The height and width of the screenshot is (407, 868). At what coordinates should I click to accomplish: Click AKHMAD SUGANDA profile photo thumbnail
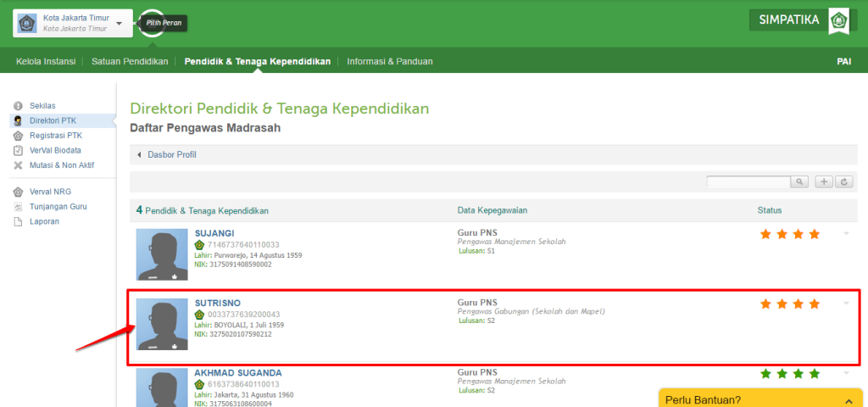tap(162, 387)
